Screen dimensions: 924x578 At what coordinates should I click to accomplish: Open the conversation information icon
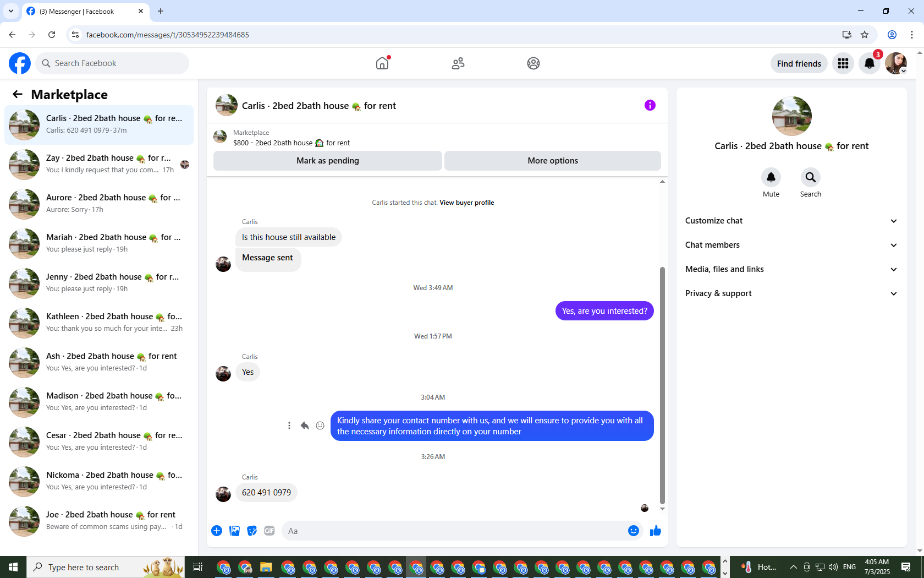point(650,105)
